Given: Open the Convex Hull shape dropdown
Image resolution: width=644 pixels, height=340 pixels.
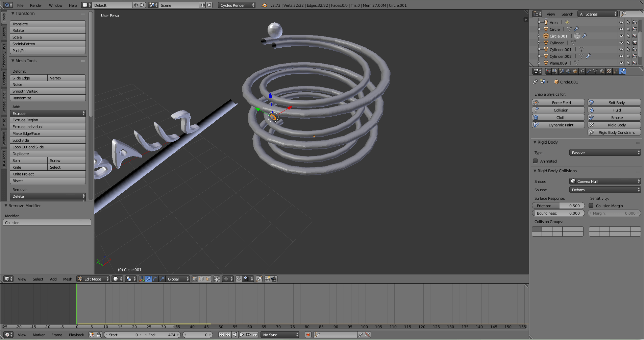Looking at the screenshot, I should point(605,181).
